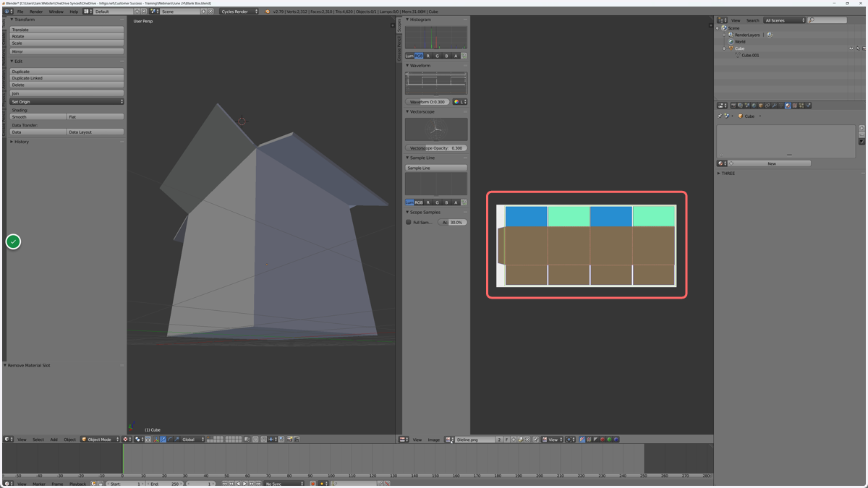Image resolution: width=868 pixels, height=488 pixels.
Task: Click RenderLayers icon in outliner
Action: (x=731, y=35)
